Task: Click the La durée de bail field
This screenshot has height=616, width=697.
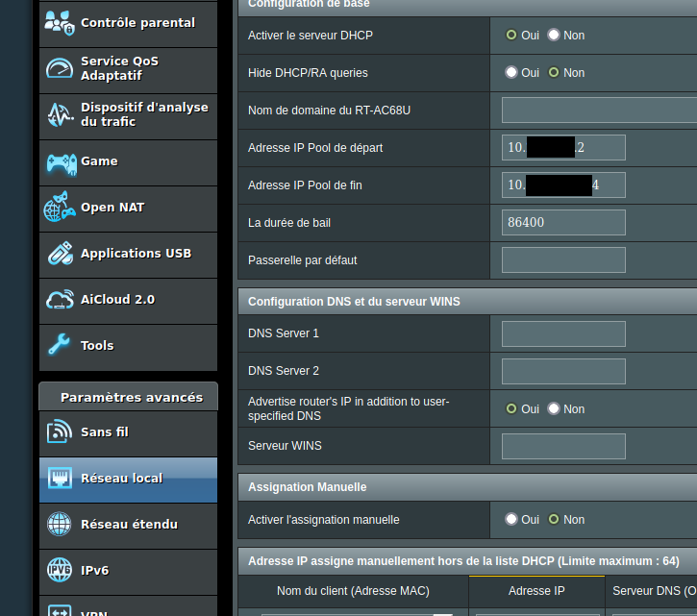Action: tap(563, 222)
